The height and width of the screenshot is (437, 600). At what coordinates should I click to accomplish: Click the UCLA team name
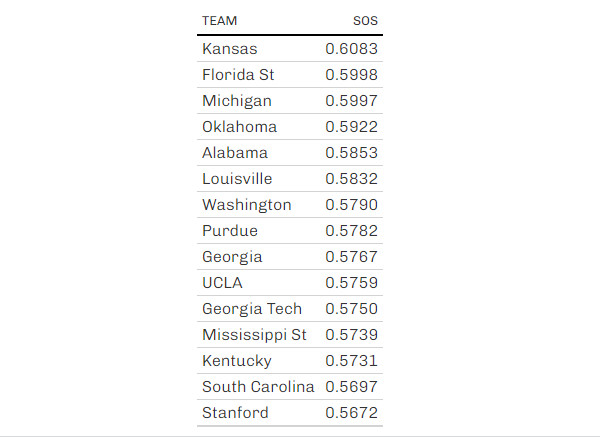click(222, 283)
